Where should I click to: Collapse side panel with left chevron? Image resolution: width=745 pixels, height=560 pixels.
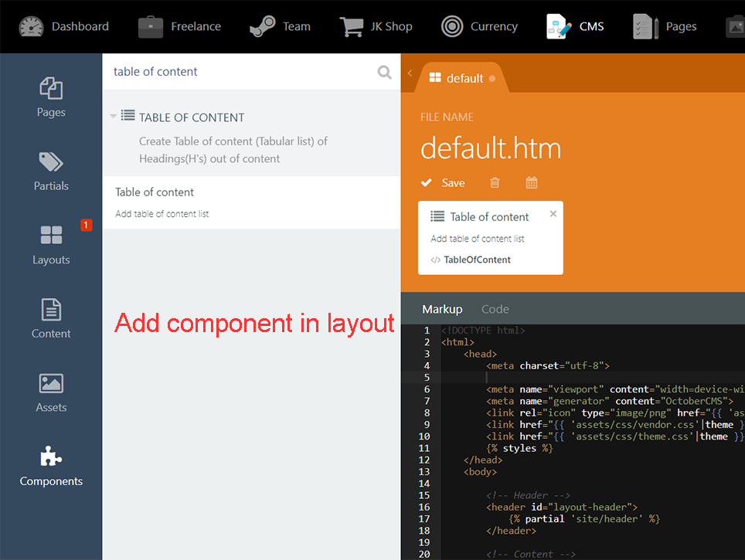click(x=410, y=73)
